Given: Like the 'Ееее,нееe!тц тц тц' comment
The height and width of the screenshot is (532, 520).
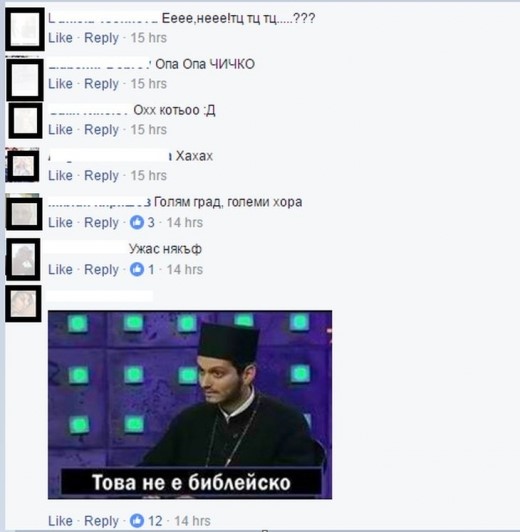Looking at the screenshot, I should (x=60, y=38).
